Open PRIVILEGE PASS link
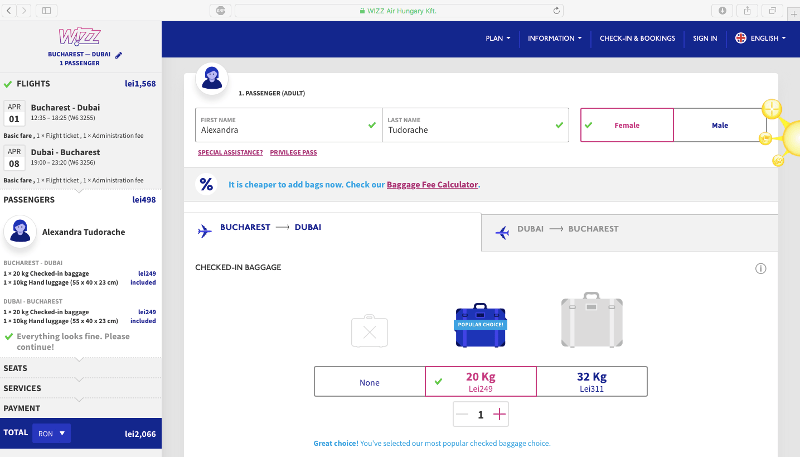 coord(293,153)
